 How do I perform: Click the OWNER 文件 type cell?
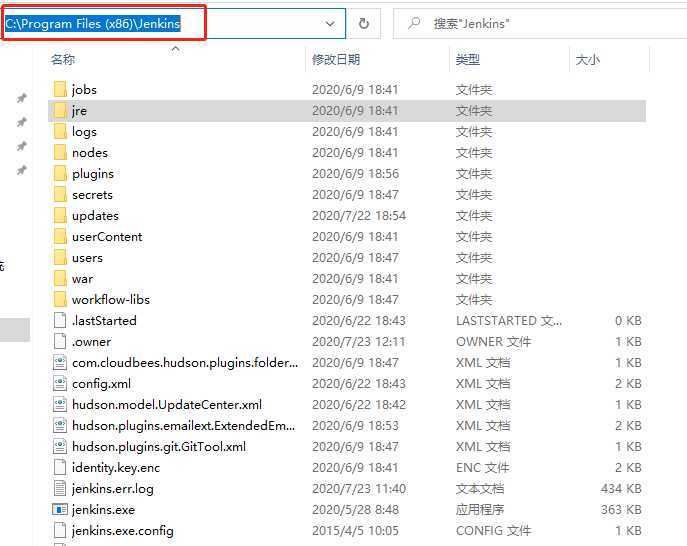pyautogui.click(x=493, y=342)
